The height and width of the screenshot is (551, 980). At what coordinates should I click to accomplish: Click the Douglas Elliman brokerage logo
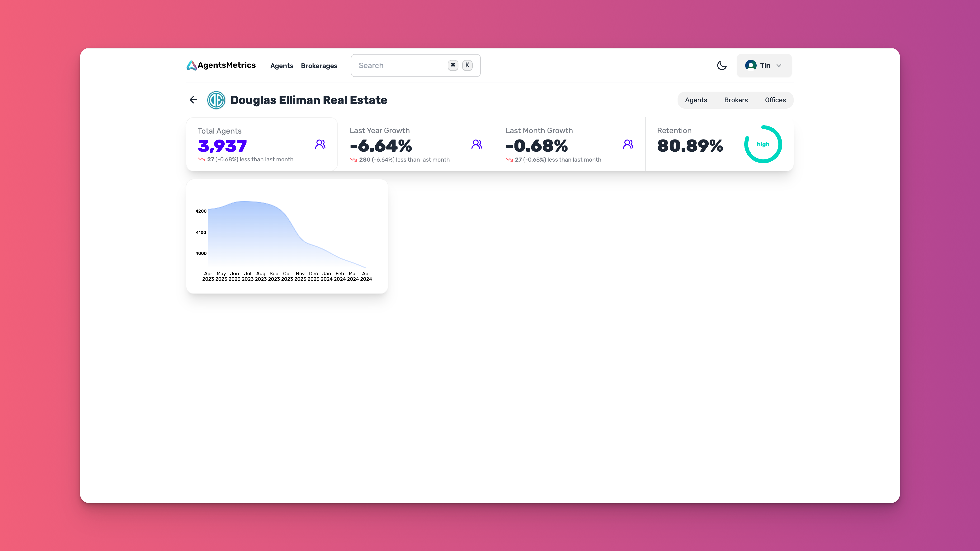point(216,100)
